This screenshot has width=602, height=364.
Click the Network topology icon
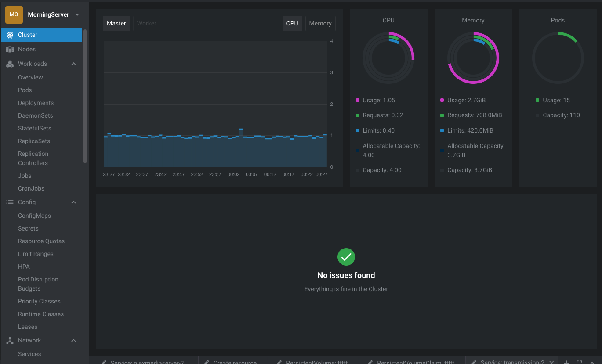point(10,340)
